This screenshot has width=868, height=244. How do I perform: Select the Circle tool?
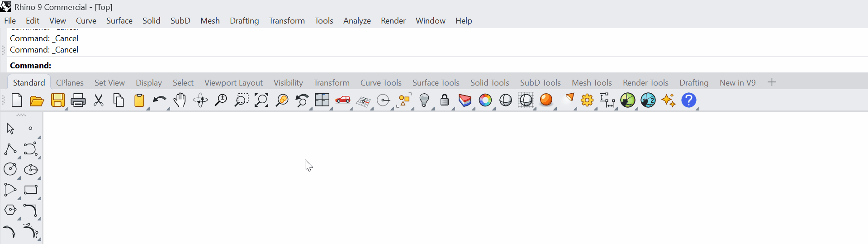10,169
